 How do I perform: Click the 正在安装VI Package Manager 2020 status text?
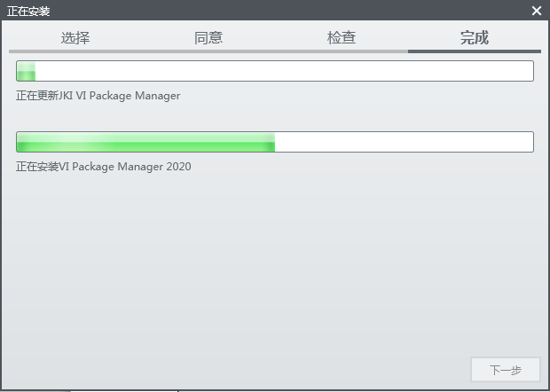point(103,167)
